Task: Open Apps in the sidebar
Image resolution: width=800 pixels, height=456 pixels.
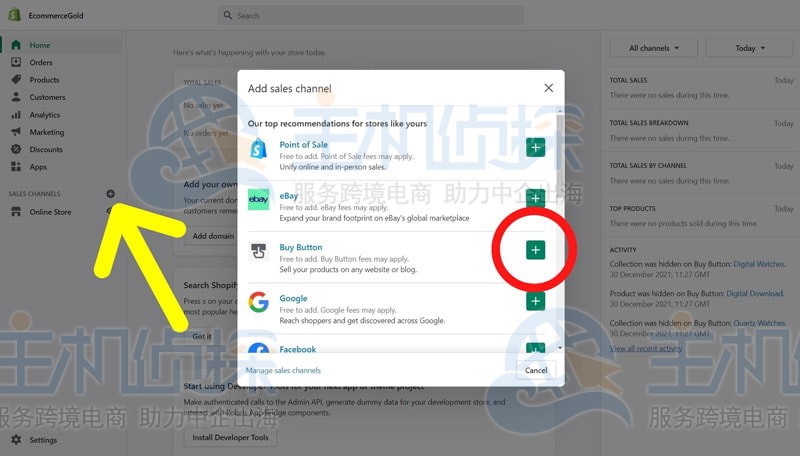Action: tap(38, 167)
